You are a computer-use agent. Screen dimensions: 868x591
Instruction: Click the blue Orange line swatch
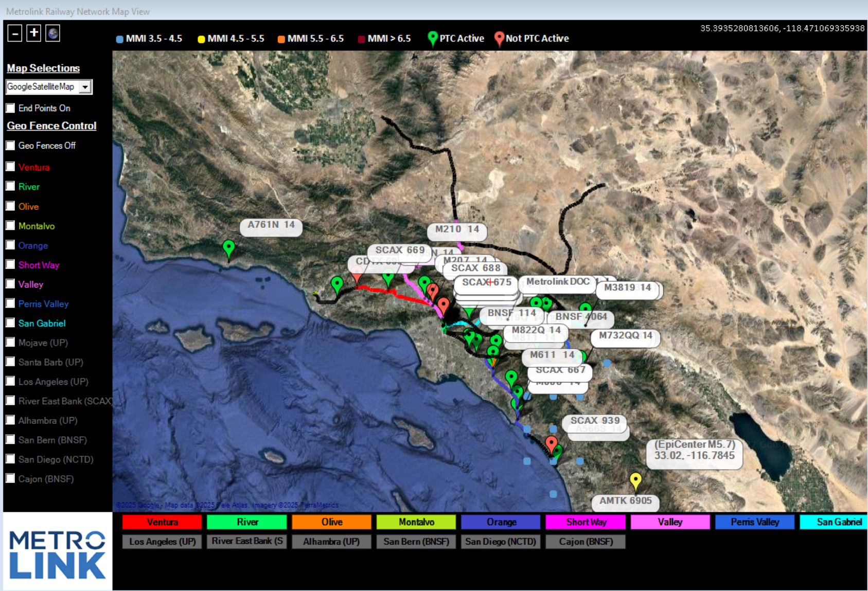(501, 522)
